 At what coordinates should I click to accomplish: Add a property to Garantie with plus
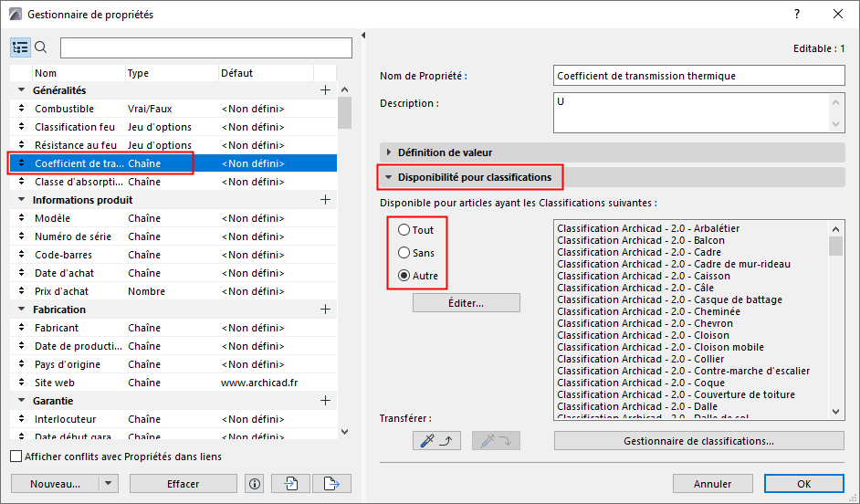[x=325, y=401]
